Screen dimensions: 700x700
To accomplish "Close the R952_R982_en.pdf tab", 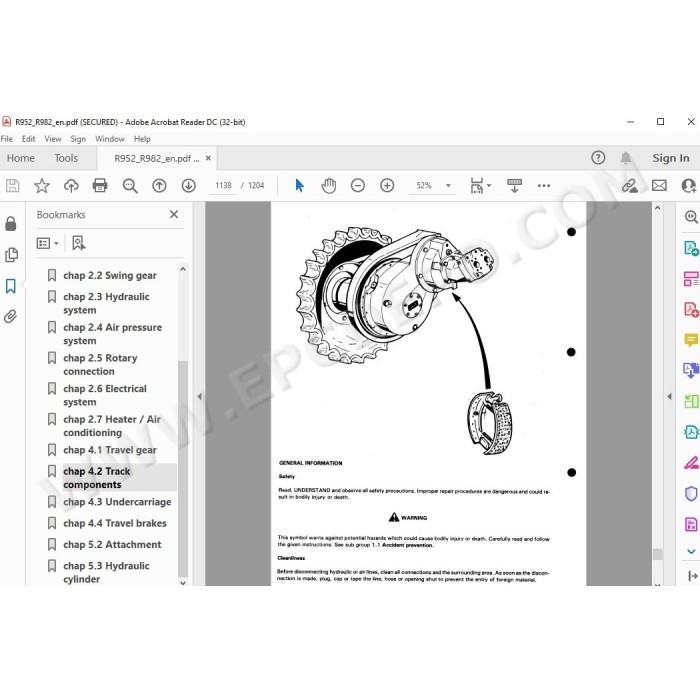I will [x=208, y=158].
